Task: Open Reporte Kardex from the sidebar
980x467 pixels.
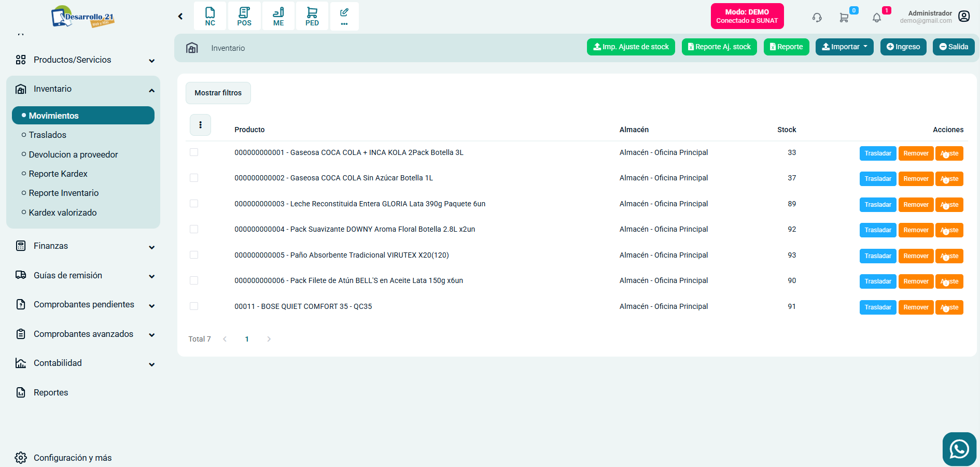Action: [x=58, y=174]
